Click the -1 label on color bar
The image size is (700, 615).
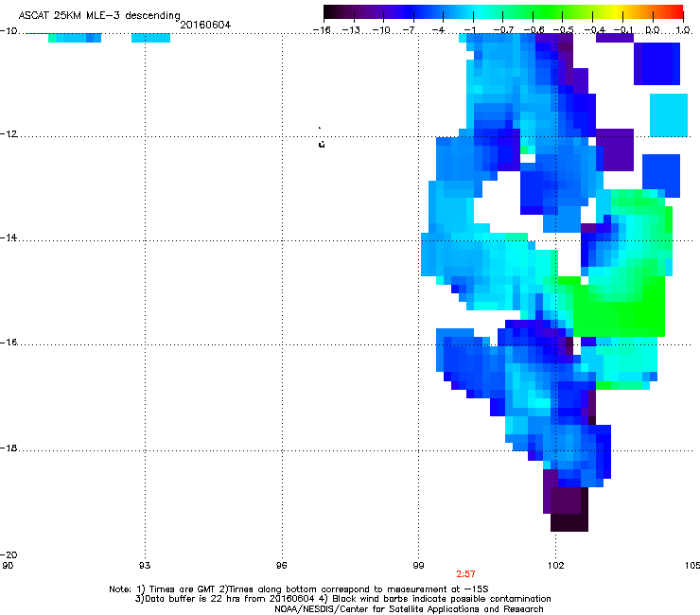[470, 30]
